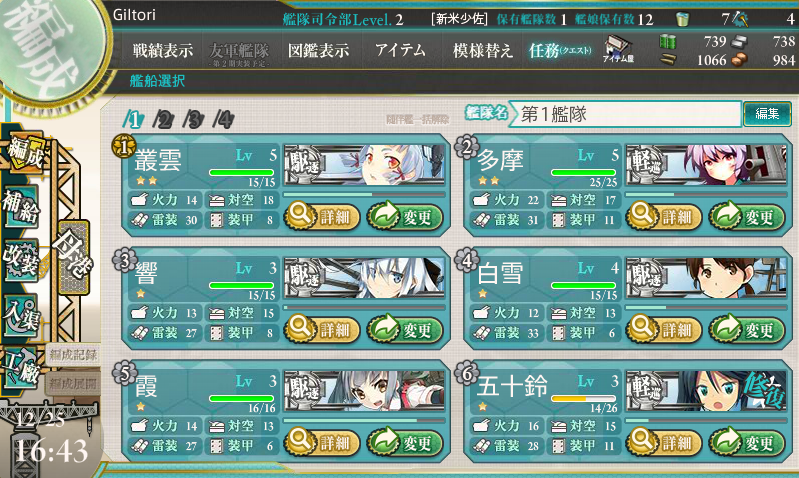Image resolution: width=799 pixels, height=478 pixels.
Task: Open the 入渠 (docking) sidebar icon
Action: pyautogui.click(x=21, y=315)
